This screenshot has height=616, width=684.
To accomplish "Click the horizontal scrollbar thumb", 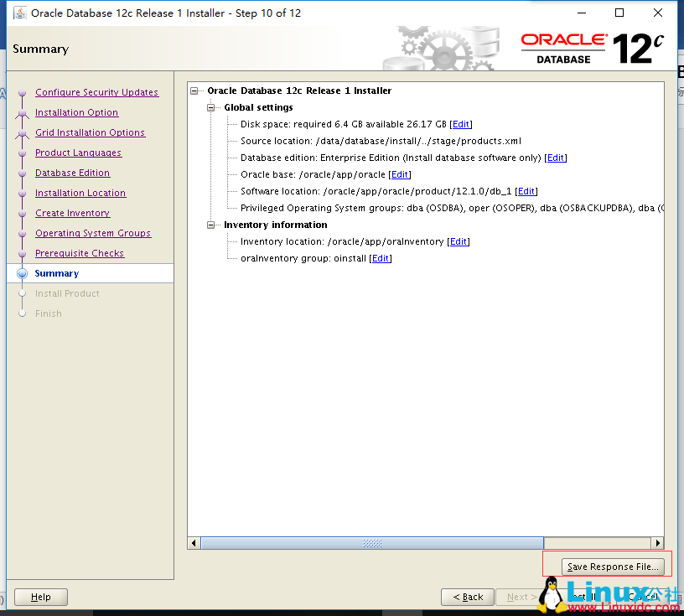I will 371,542.
